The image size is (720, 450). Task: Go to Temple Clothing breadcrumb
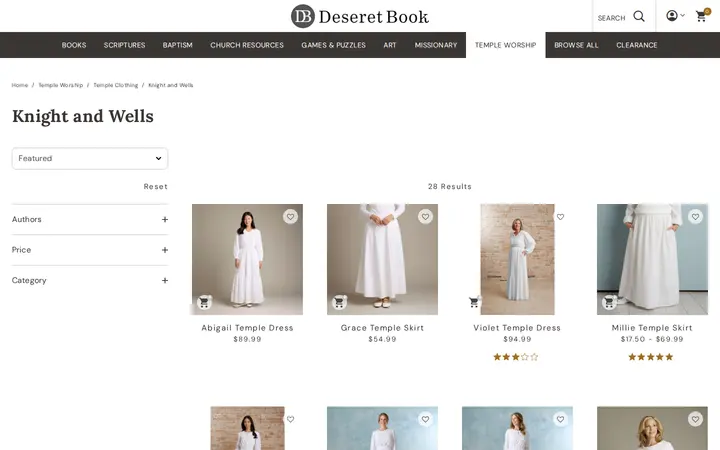tap(116, 85)
